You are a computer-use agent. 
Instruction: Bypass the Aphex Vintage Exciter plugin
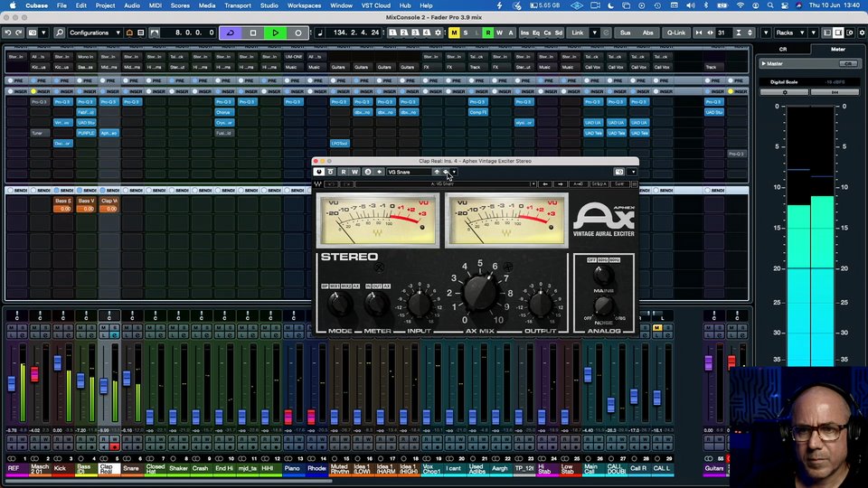point(331,172)
